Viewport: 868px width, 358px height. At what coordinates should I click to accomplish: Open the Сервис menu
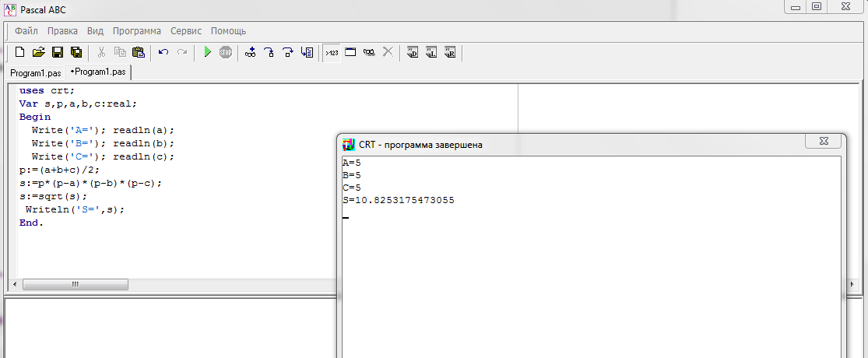click(x=186, y=31)
